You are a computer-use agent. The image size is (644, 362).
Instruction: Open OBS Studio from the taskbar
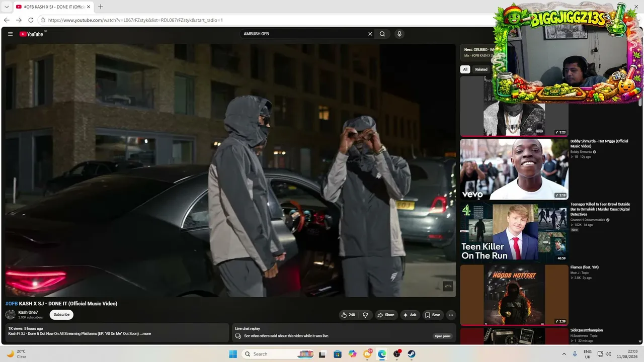(x=397, y=354)
